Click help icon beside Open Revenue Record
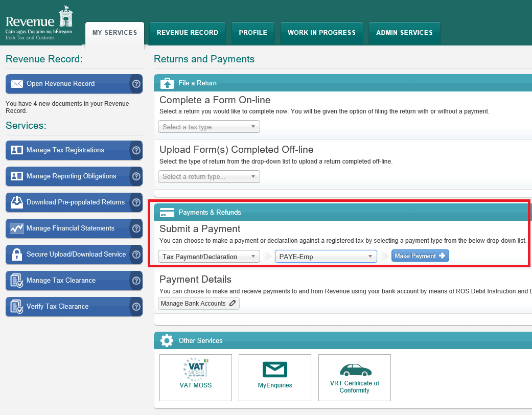Viewport: 532px width, 415px height. point(136,84)
